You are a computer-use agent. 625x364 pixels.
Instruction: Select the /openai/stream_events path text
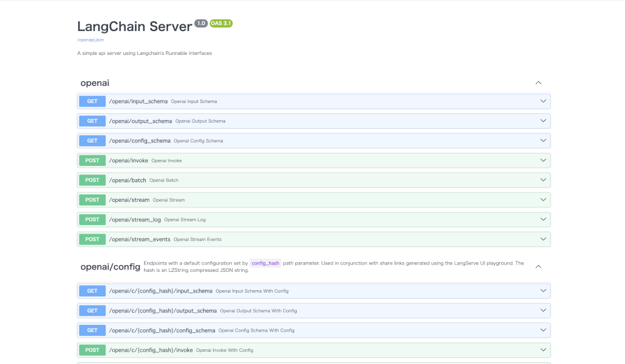click(140, 240)
